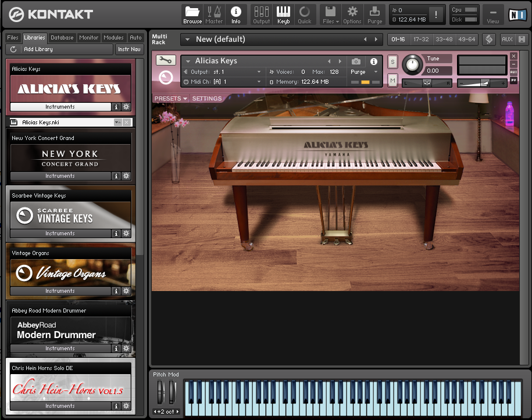
Task: Select next multi preset arrow
Action: (x=376, y=40)
